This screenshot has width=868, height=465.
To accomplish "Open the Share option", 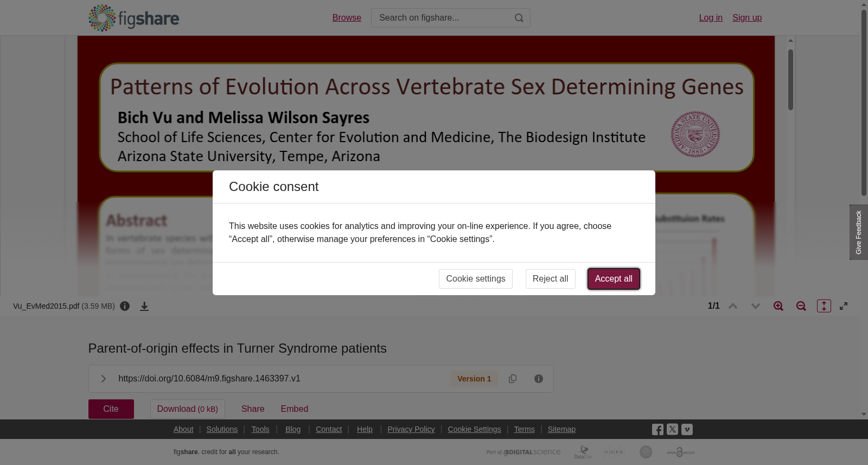I will (253, 409).
